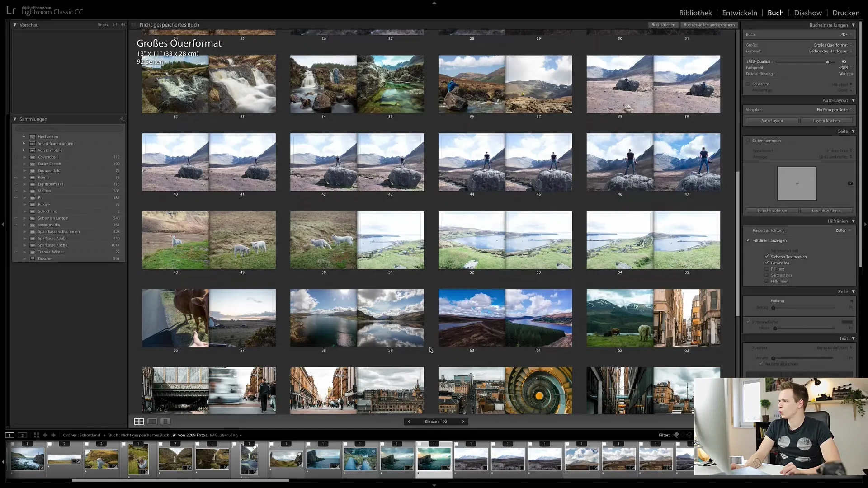Enable Schärfen checkbox
This screenshot has width=868, height=488.
point(748,84)
